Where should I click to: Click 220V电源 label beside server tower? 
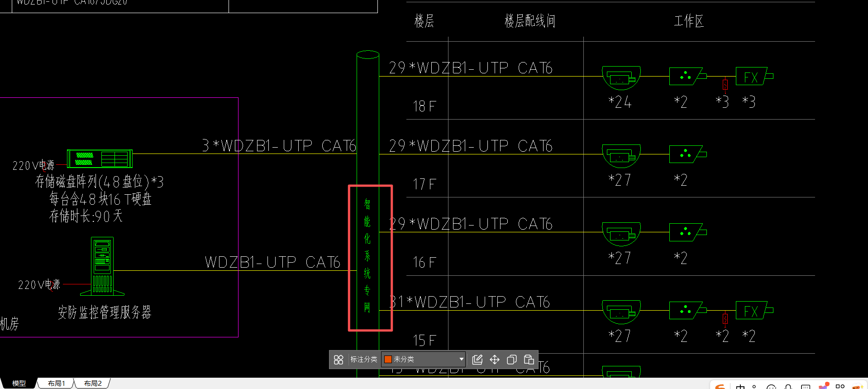point(39,284)
